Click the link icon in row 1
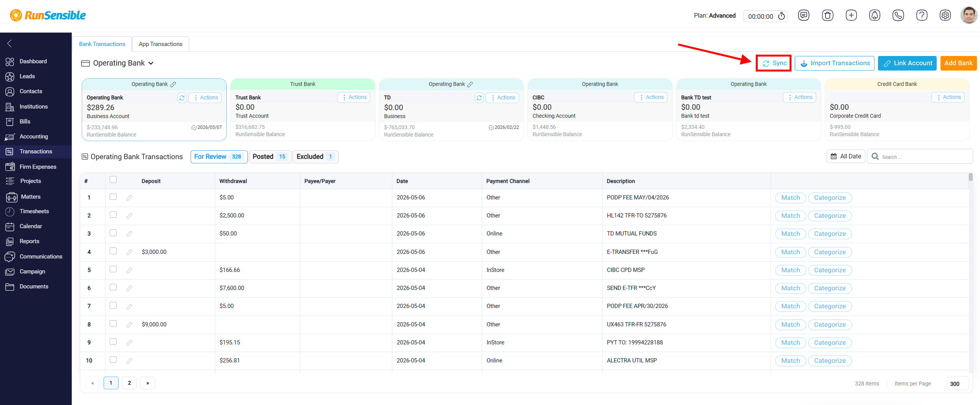Image resolution: width=980 pixels, height=405 pixels. [x=129, y=198]
